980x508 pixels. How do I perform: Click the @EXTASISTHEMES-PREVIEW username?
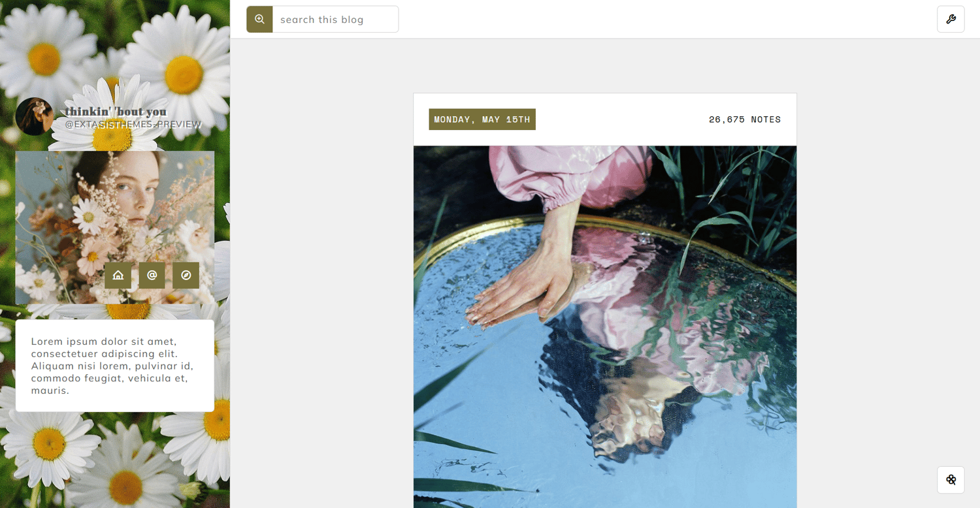click(133, 124)
